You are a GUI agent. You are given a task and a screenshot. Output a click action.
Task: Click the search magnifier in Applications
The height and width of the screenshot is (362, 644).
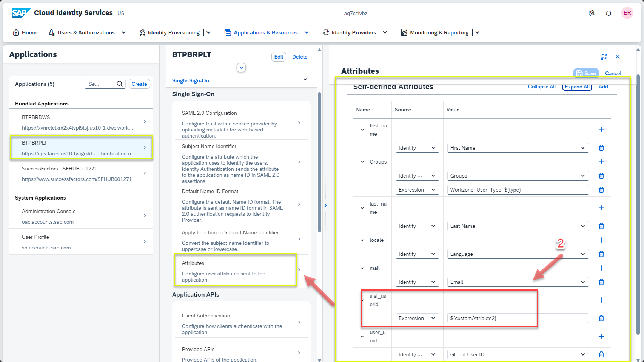120,84
